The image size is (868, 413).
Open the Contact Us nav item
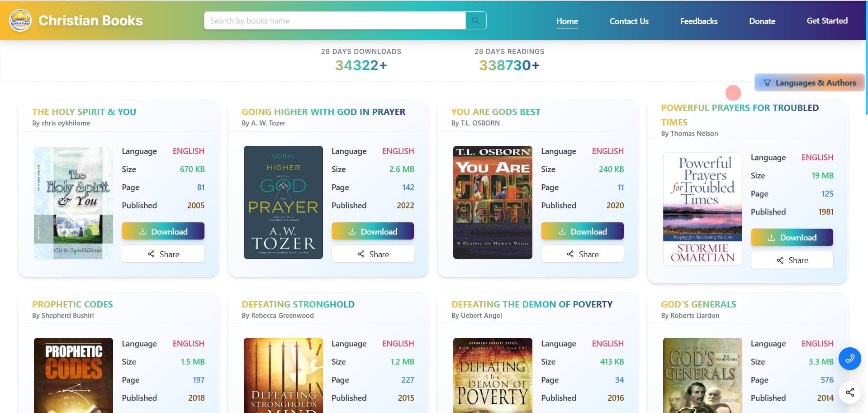pyautogui.click(x=629, y=21)
